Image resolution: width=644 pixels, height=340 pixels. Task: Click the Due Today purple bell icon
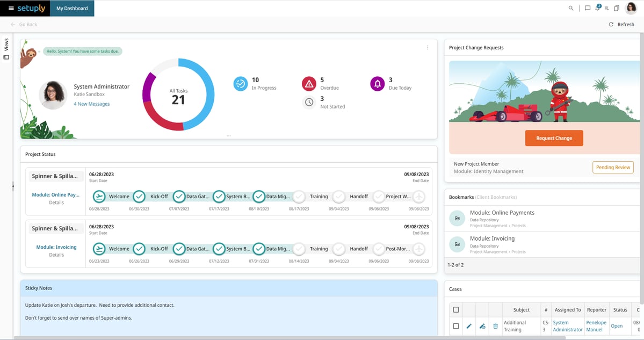coord(378,84)
